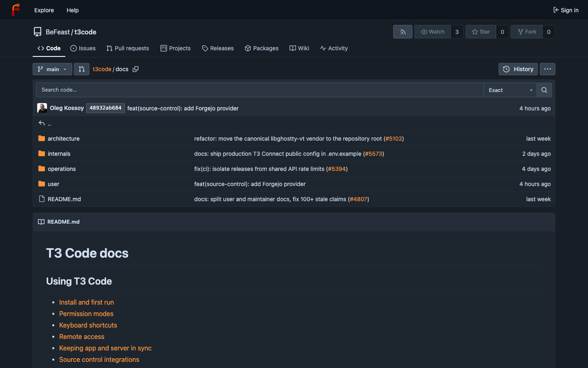This screenshot has height=368, width=588.
Task: Open the #5573 reference link
Action: [374, 154]
